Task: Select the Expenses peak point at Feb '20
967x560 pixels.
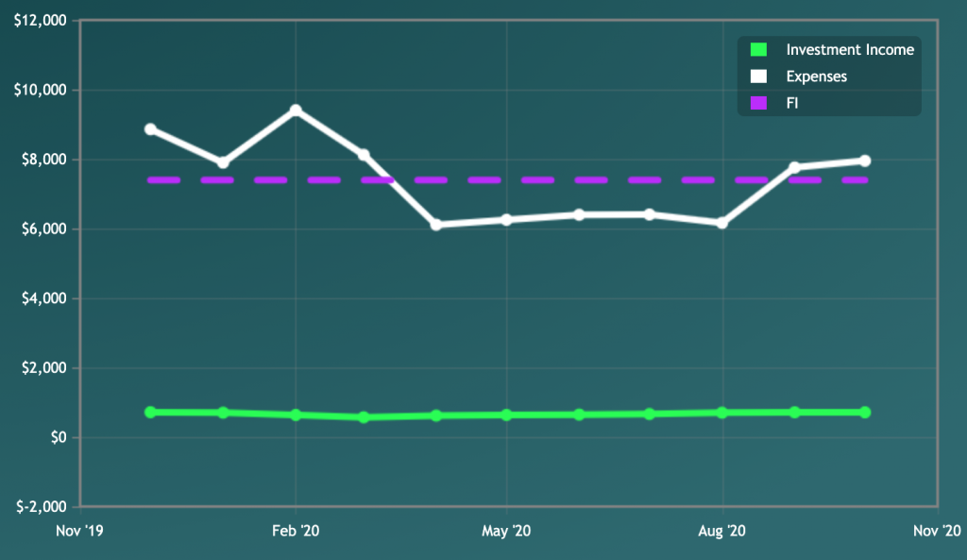Action: pyautogui.click(x=296, y=110)
